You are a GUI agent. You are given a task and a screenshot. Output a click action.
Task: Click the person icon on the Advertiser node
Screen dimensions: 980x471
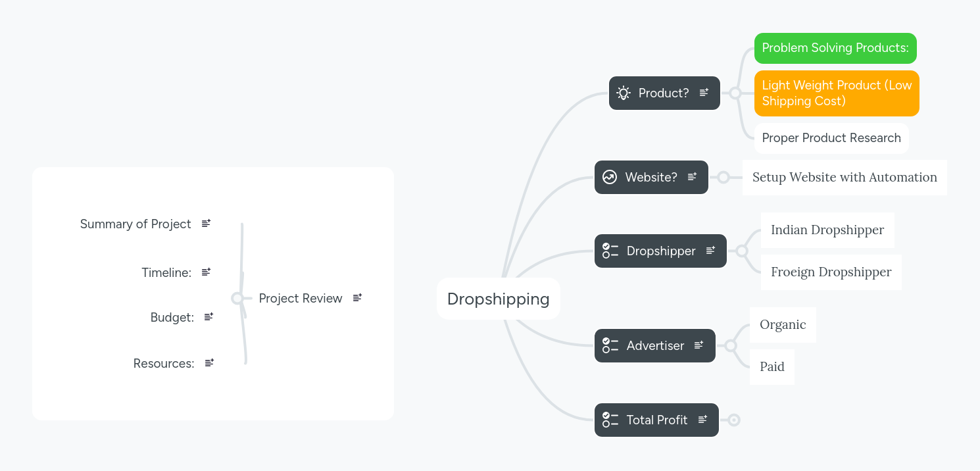point(610,345)
